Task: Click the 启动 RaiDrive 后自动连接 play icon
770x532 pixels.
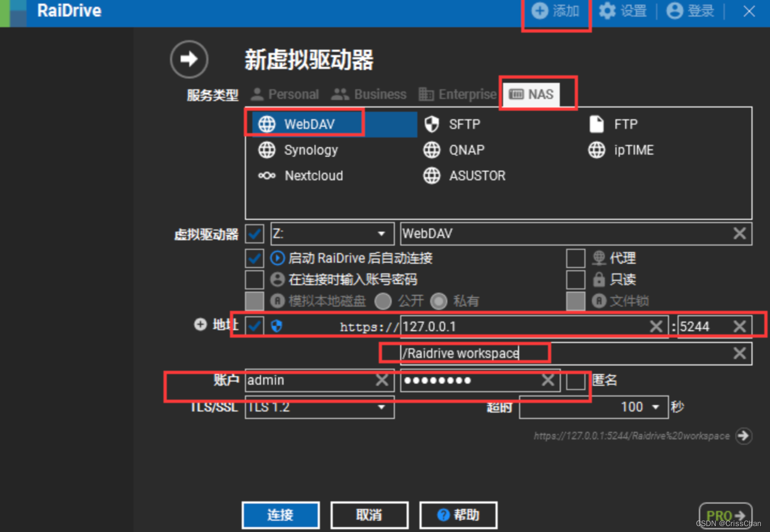Action: [x=277, y=259]
